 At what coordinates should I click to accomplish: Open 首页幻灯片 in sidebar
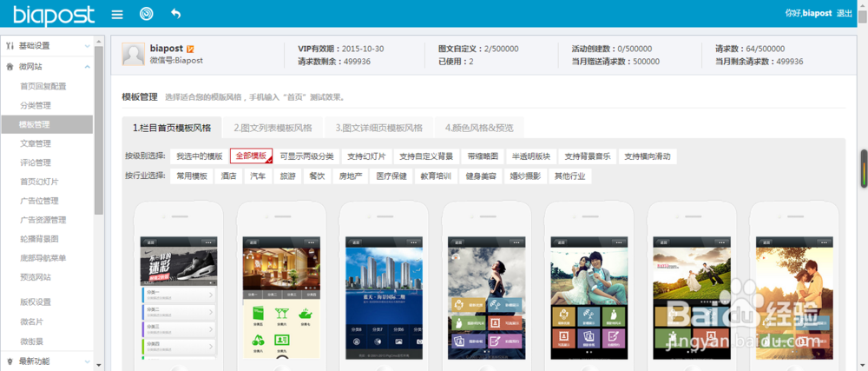click(39, 182)
